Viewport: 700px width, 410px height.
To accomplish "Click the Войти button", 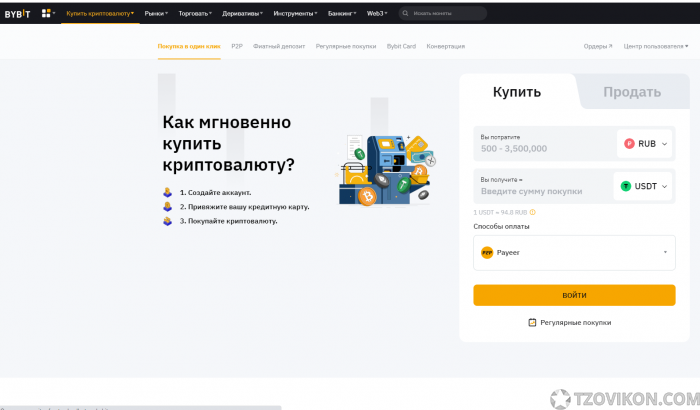I will coord(574,295).
